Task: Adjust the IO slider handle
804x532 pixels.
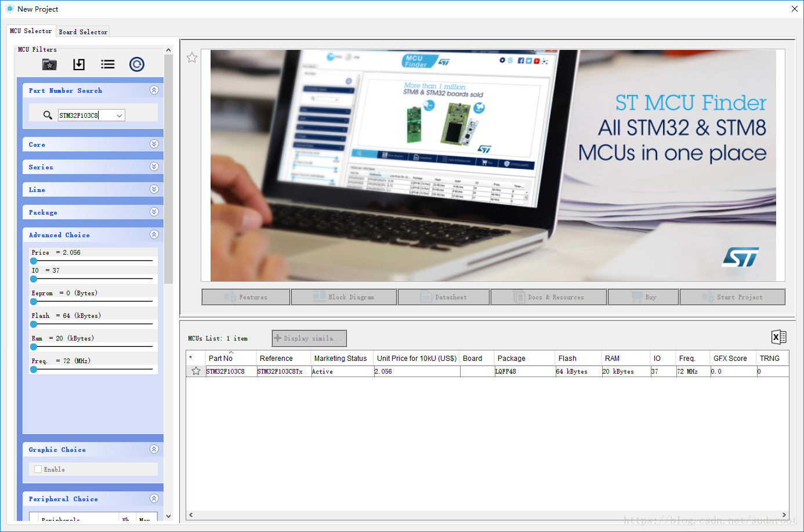Action: pos(34,279)
